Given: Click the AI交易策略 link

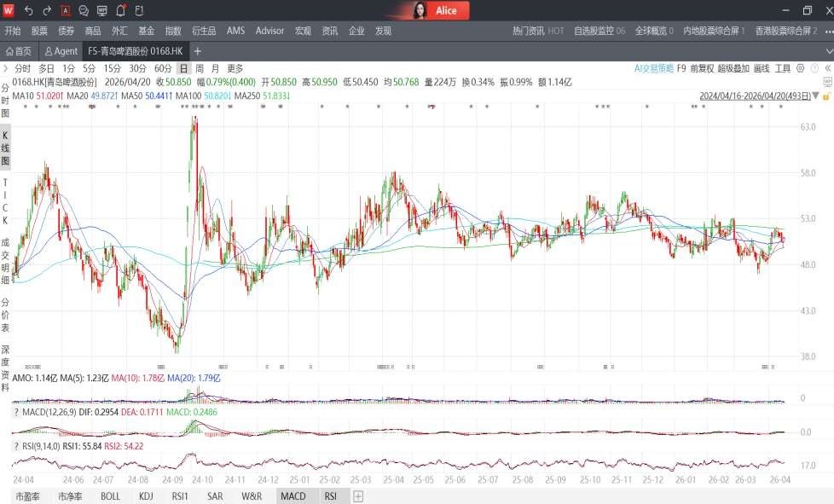Looking at the screenshot, I should (654, 68).
